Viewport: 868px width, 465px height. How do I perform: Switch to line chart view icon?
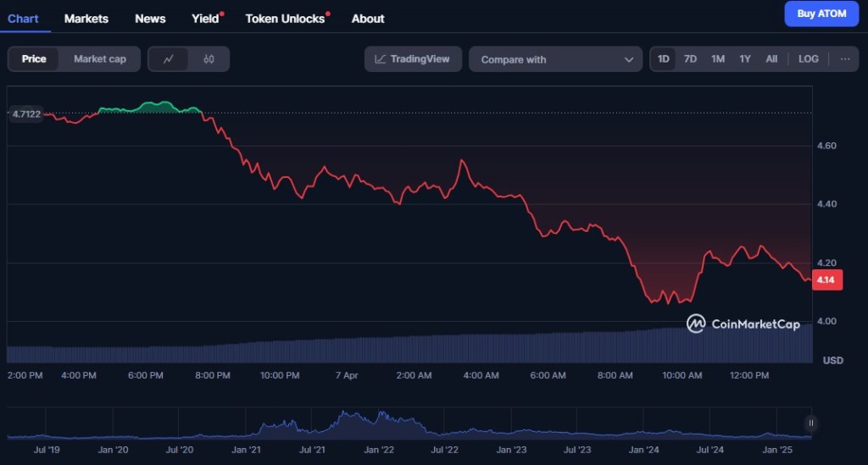coord(169,59)
